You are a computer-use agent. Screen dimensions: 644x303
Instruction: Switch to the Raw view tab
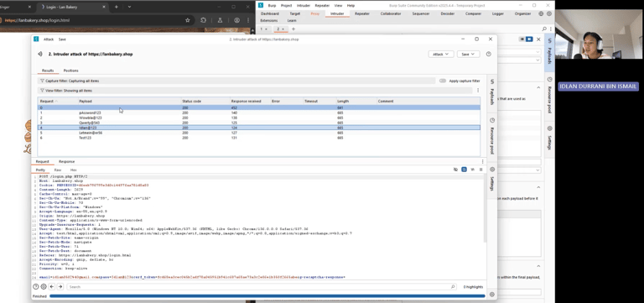[58, 170]
